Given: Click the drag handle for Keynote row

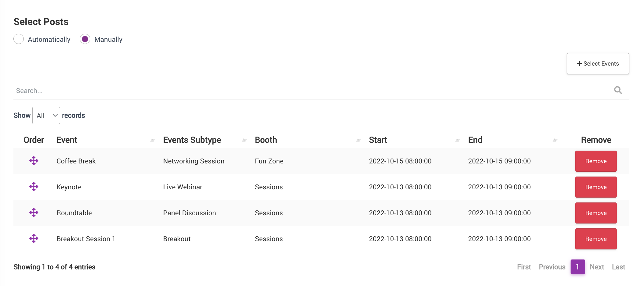Looking at the screenshot, I should (34, 187).
